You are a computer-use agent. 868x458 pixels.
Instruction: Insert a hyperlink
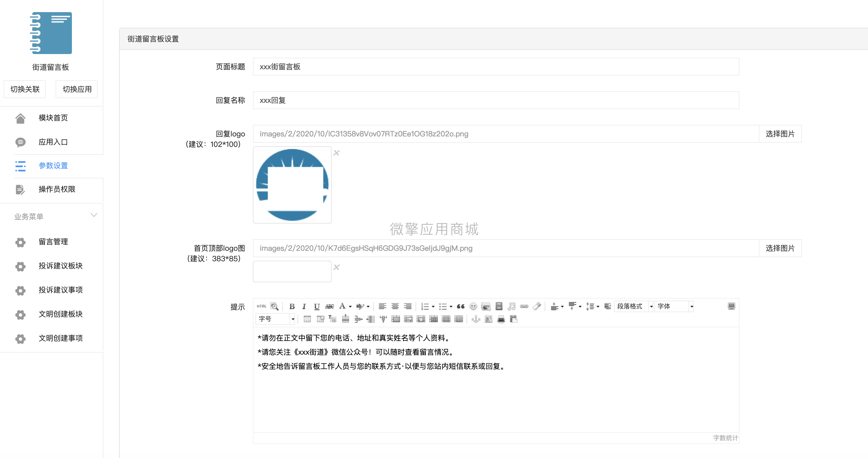(x=524, y=306)
